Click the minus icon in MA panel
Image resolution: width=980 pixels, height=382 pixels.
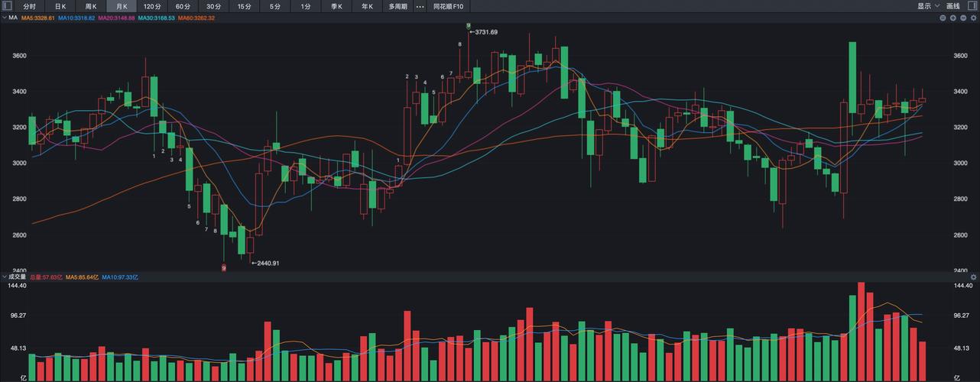click(963, 18)
